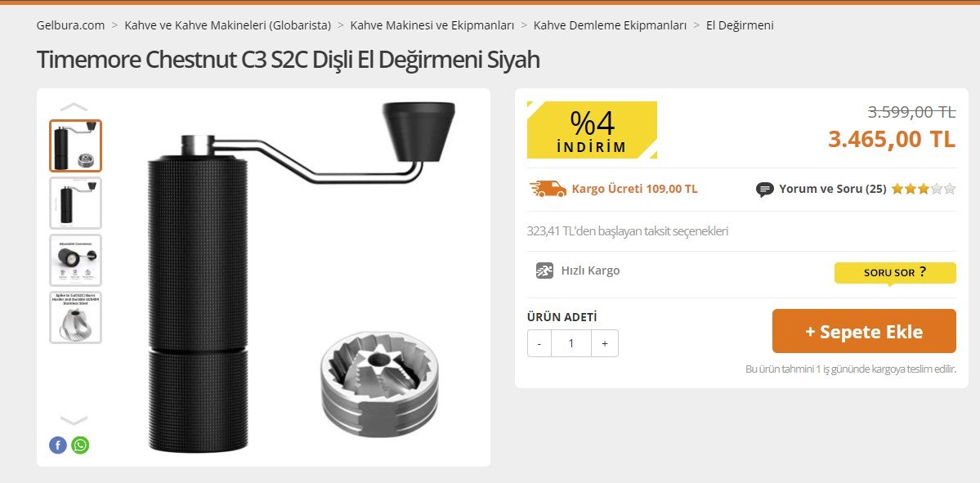
Task: Show next thumbnails with down arrow
Action: pyautogui.click(x=74, y=420)
